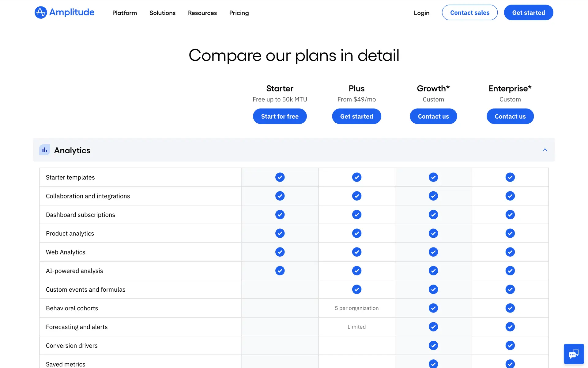The height and width of the screenshot is (368, 588).
Task: Click Plus checkmark for Web Analytics
Action: pos(356,252)
